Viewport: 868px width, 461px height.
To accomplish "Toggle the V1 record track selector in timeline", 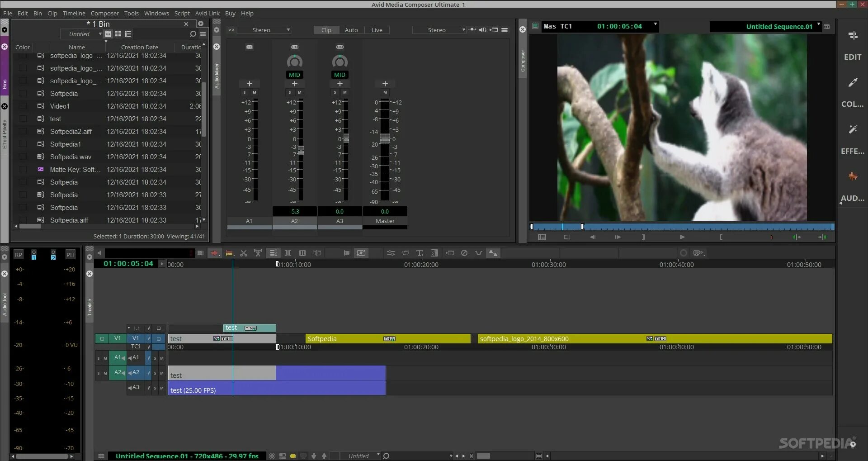I will point(136,338).
